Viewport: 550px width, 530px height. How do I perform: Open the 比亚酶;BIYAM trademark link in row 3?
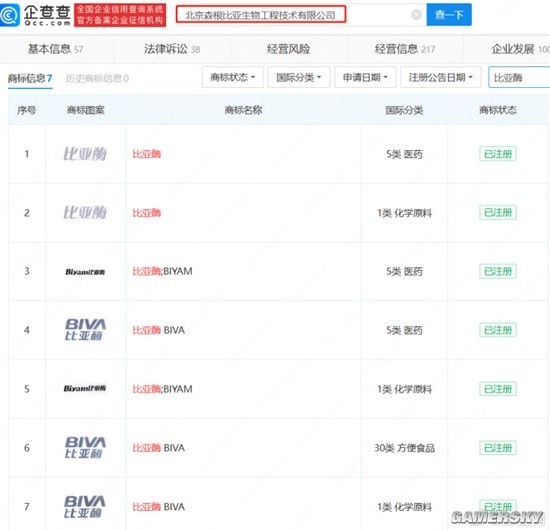[x=162, y=271]
